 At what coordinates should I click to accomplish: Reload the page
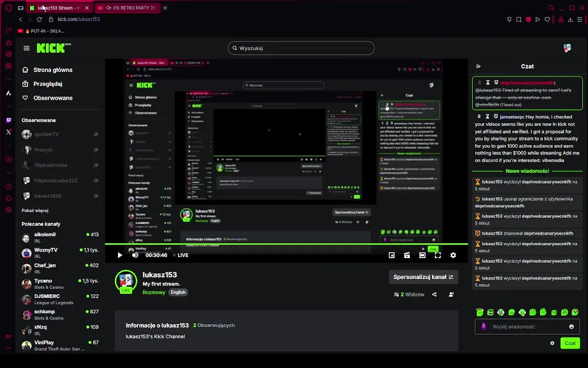click(39, 19)
